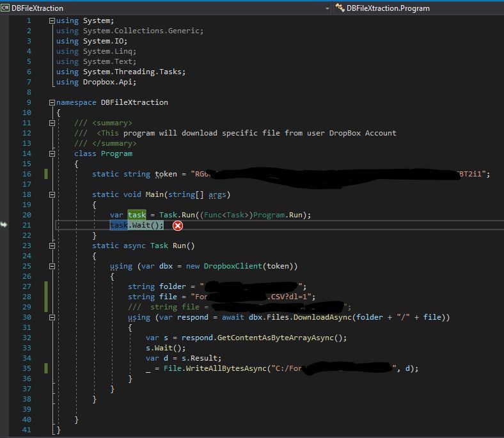504x438 pixels.
Task: Collapse the DBFileXtraction namespace block
Action: [x=52, y=102]
